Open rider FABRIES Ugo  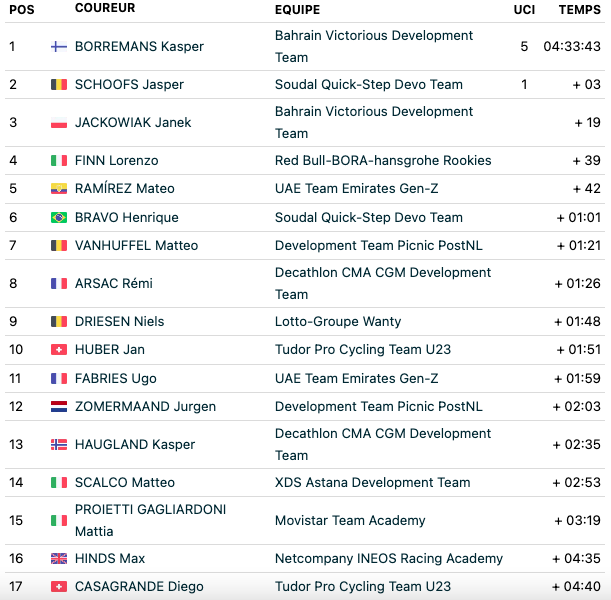point(116,378)
